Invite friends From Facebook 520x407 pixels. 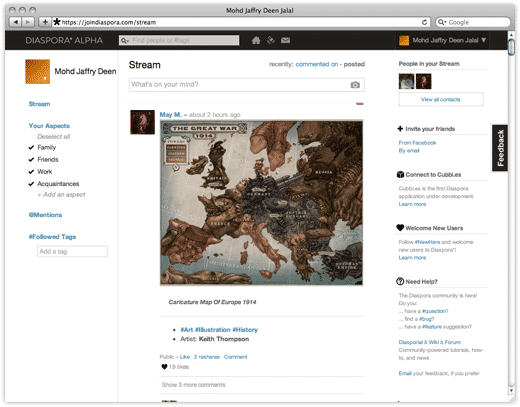[417, 143]
